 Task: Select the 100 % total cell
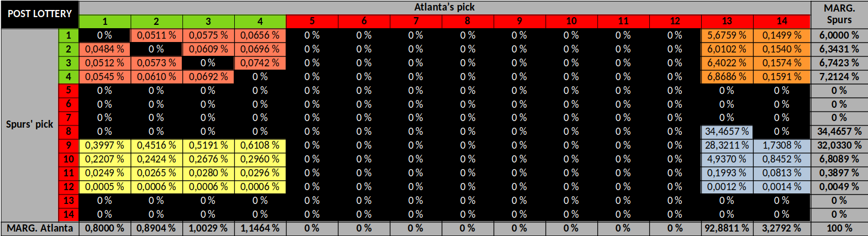tap(839, 228)
